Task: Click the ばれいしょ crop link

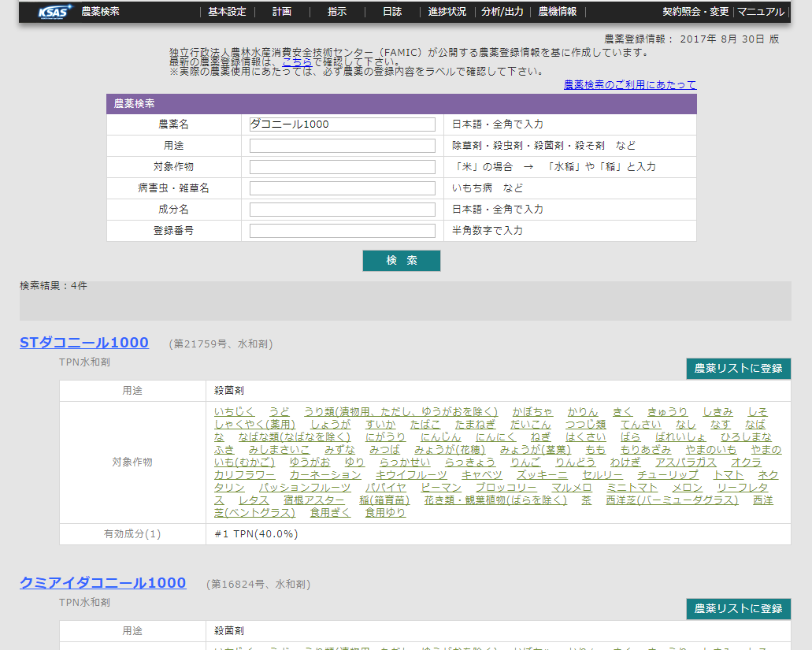Action: tap(680, 437)
